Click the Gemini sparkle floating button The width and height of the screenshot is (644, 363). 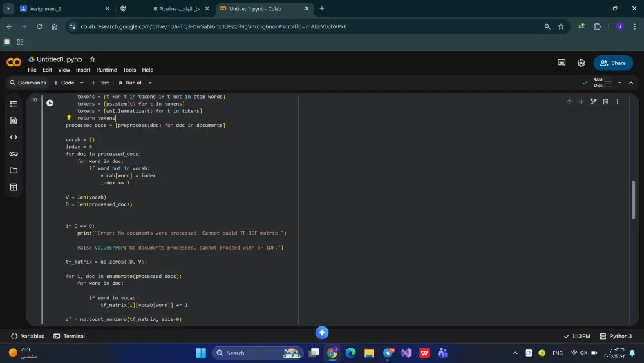coord(322,333)
